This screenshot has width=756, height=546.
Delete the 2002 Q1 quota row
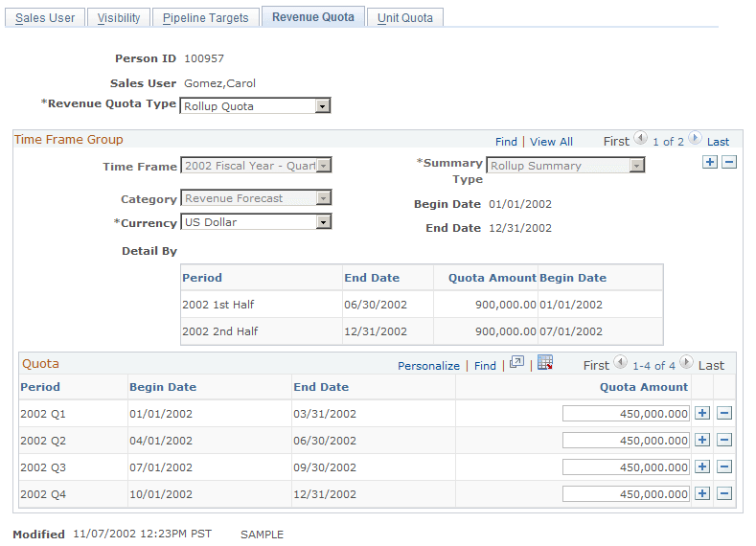point(724,414)
